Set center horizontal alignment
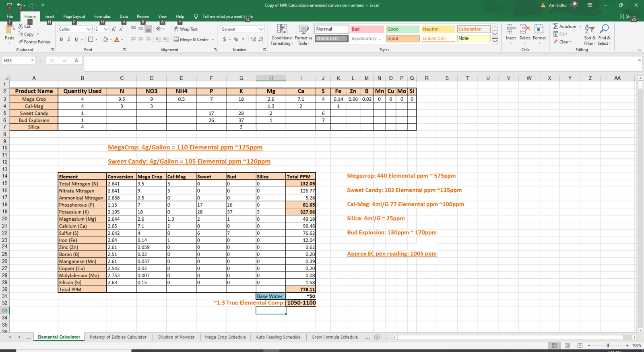Screen dimensions: 644x352 tap(141, 39)
